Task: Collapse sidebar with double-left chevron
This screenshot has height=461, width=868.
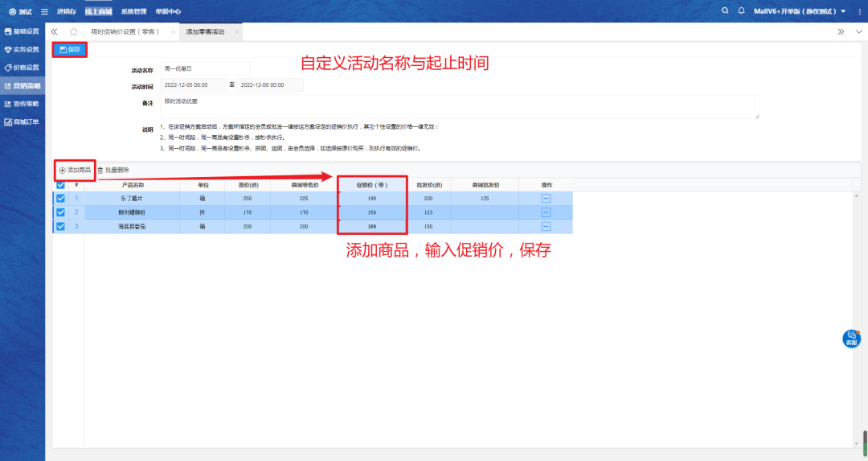Action: coord(54,31)
